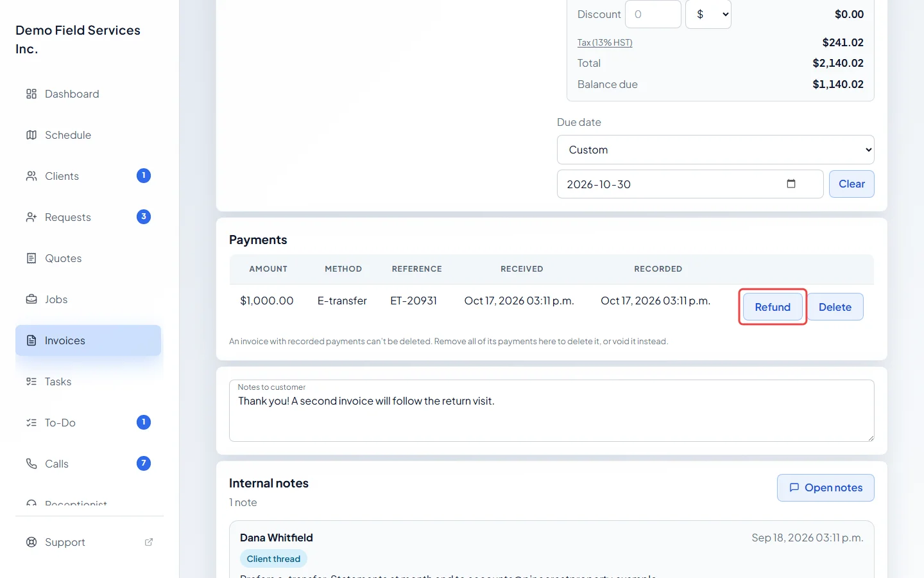Click the Open notes button
This screenshot has width=924, height=578.
[825, 487]
